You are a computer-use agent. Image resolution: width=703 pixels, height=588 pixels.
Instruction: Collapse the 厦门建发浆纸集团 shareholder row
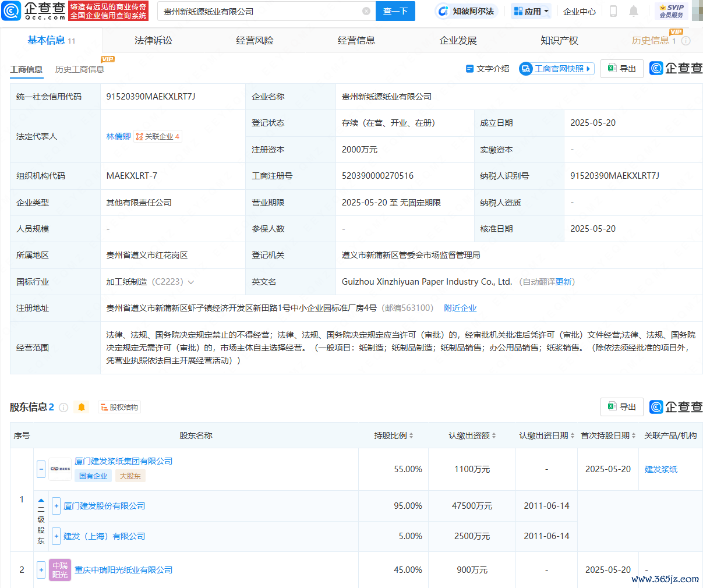click(x=41, y=469)
